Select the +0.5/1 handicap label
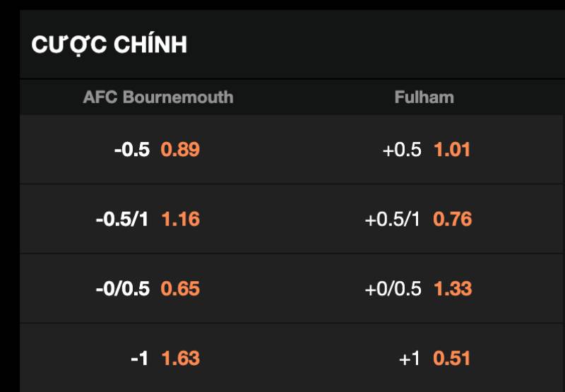This screenshot has width=565, height=392. [x=393, y=219]
